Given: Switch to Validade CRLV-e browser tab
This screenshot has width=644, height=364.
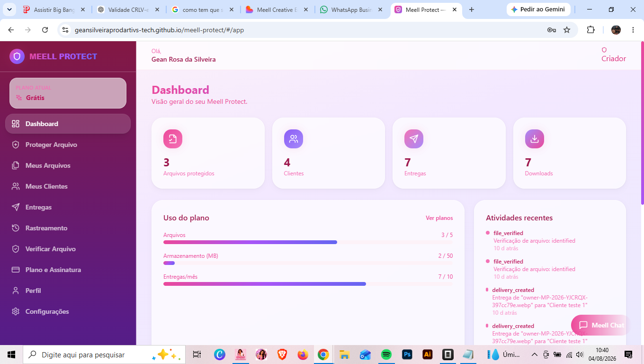Looking at the screenshot, I should click(129, 9).
